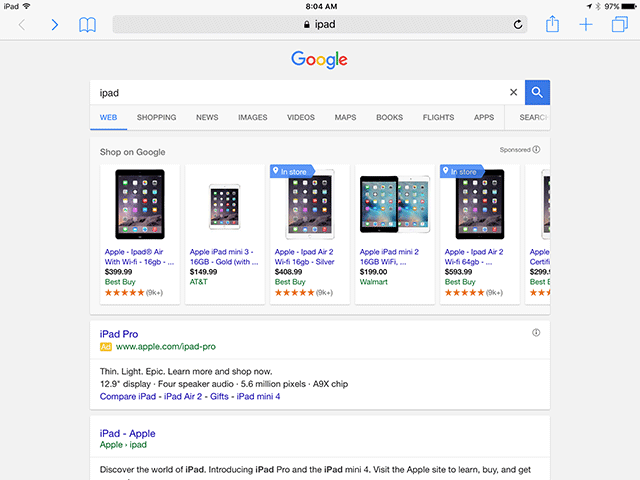Open the Safari bookmarks book icon
Image resolution: width=640 pixels, height=480 pixels.
tap(88, 24)
